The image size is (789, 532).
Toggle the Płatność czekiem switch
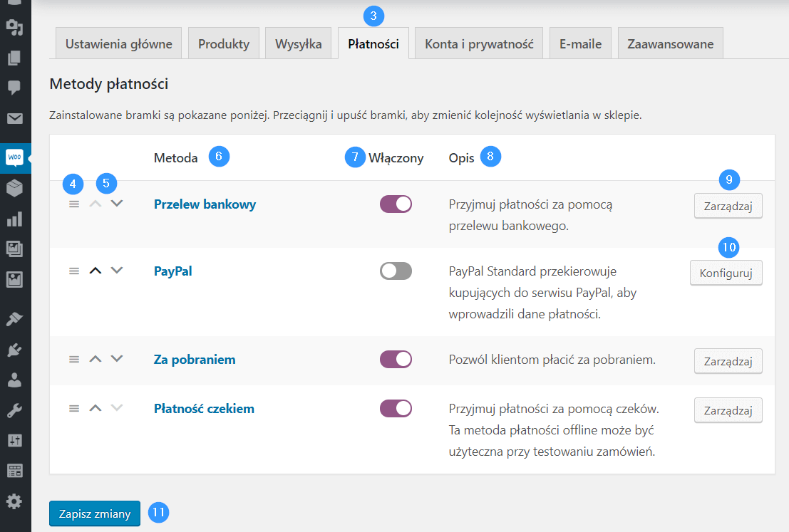coord(396,408)
